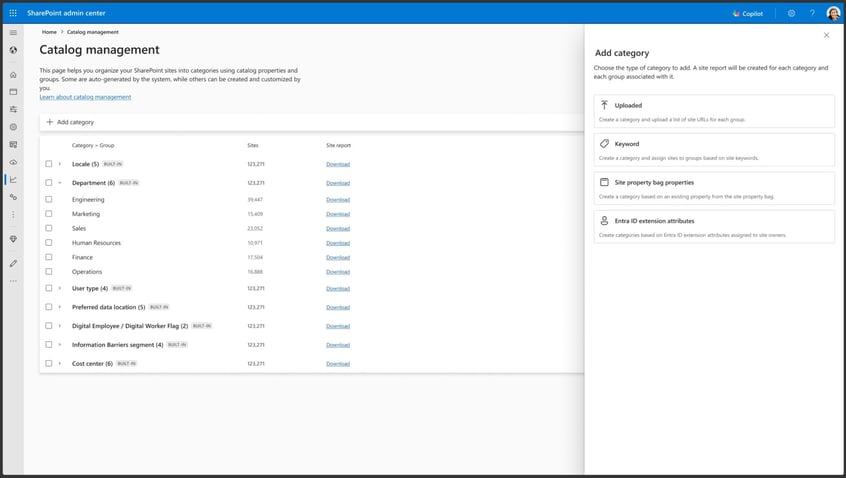Click the Category > Group column header
This screenshot has height=478, width=846.
point(93,145)
